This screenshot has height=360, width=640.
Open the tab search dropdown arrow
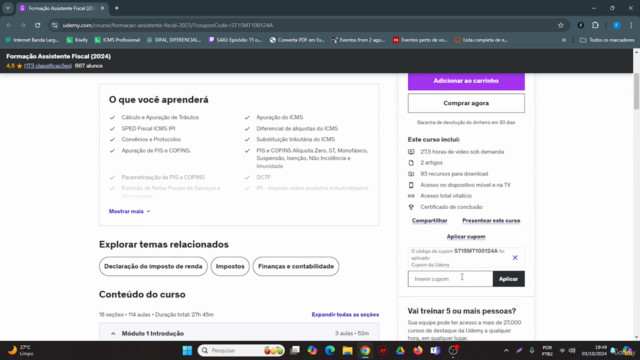[8, 8]
